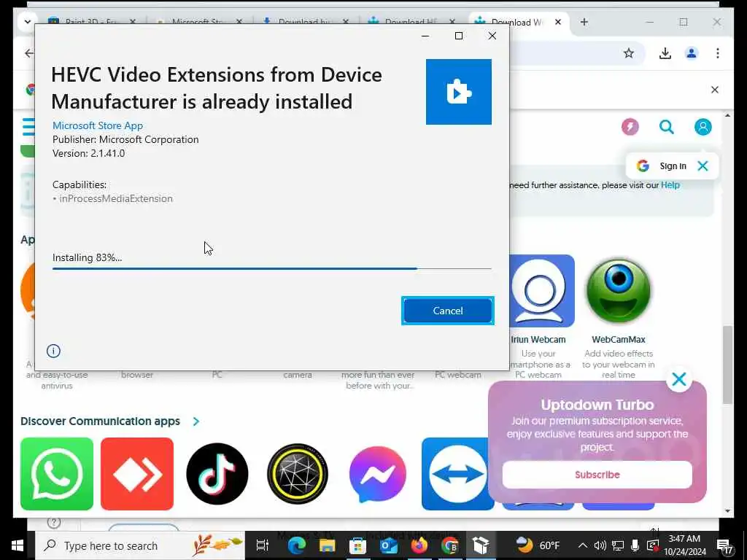The width and height of the screenshot is (747, 560).
Task: Open Messenger app icon
Action: (378, 474)
